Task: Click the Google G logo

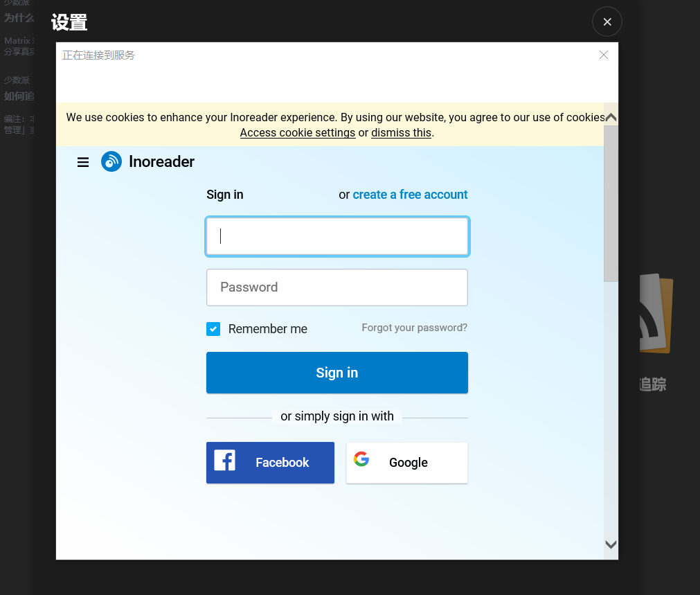Action: click(x=361, y=459)
